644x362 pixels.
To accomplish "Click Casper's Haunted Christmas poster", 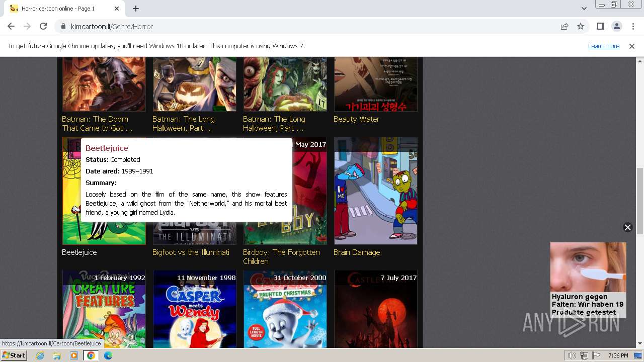I will [x=285, y=309].
